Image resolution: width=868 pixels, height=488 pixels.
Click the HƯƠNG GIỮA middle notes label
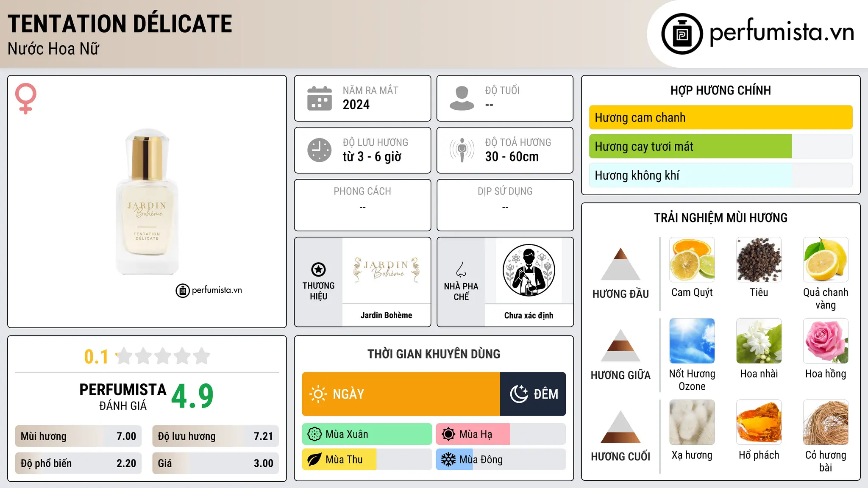click(620, 375)
